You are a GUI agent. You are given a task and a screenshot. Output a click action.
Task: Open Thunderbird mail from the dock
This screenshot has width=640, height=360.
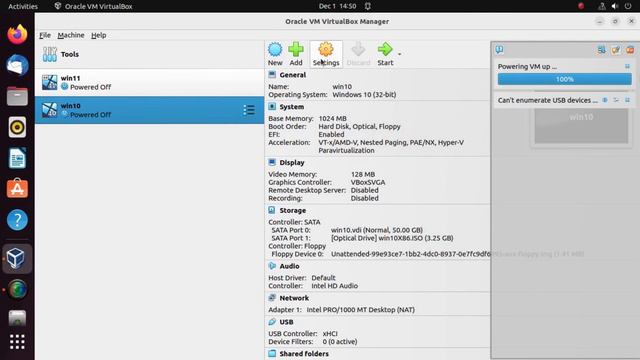tap(17, 65)
